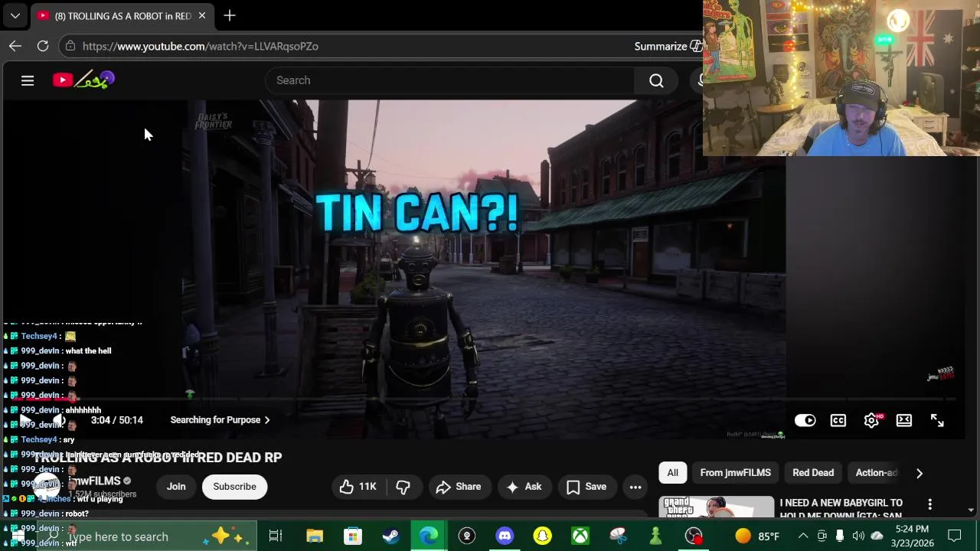Screen dimensions: 980x551
Task: Click the 3:04 / 50:14 time display
Action: coord(116,420)
